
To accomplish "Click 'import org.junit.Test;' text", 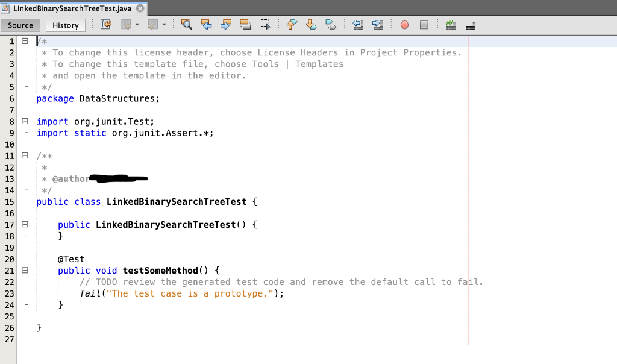I will 95,122.
